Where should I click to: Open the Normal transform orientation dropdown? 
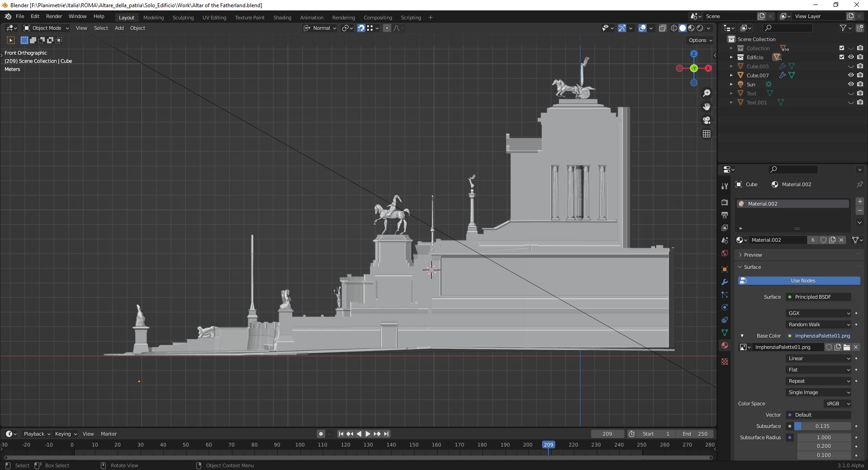pyautogui.click(x=322, y=28)
